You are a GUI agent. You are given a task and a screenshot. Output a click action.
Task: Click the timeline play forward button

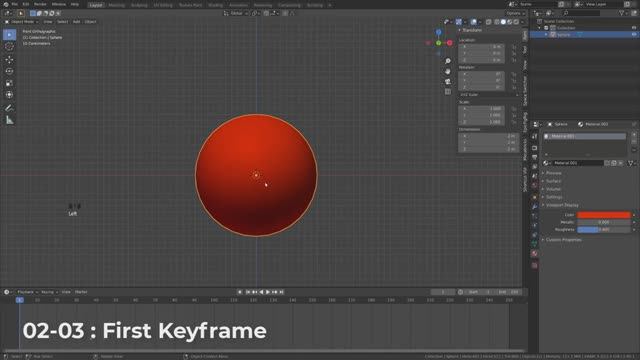268,292
